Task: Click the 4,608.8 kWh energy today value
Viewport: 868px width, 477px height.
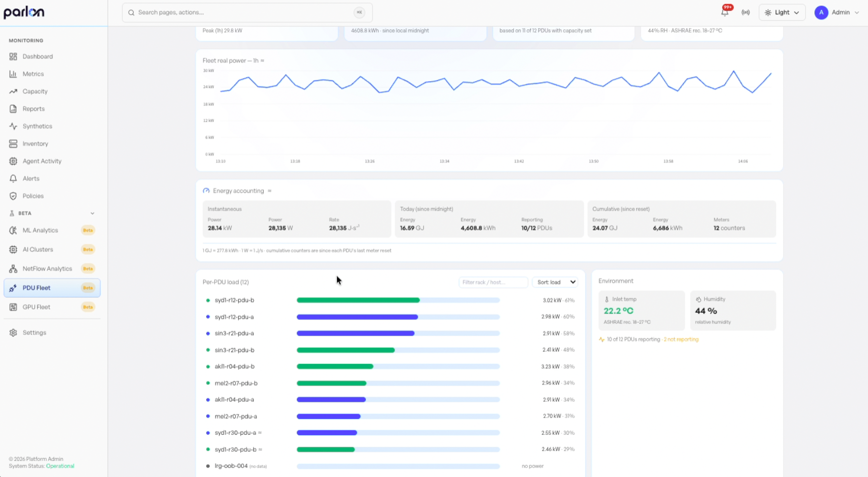Action: tap(478, 228)
